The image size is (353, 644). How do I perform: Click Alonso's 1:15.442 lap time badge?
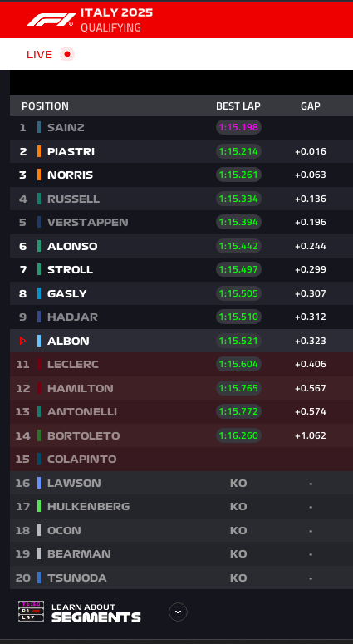click(x=238, y=246)
